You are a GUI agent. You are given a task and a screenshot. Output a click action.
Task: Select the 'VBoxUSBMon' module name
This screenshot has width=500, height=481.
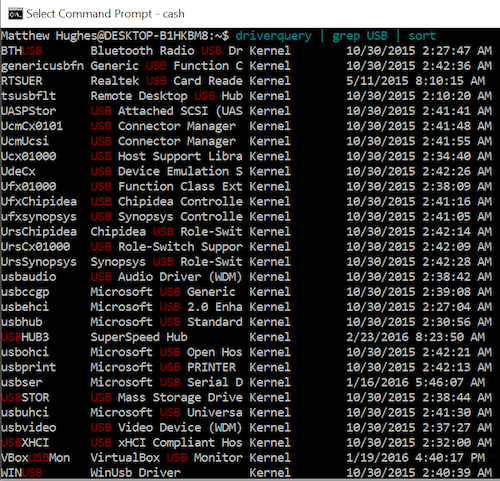click(x=35, y=458)
